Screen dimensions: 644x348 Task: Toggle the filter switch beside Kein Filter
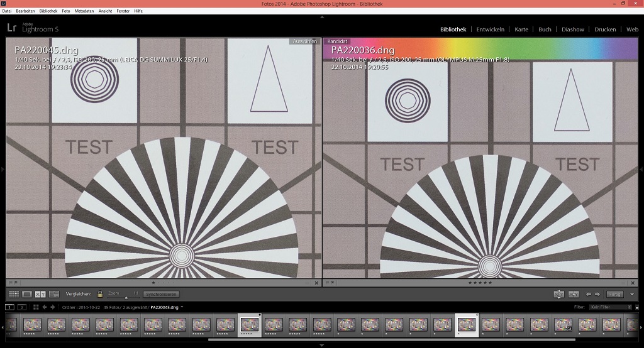click(637, 307)
